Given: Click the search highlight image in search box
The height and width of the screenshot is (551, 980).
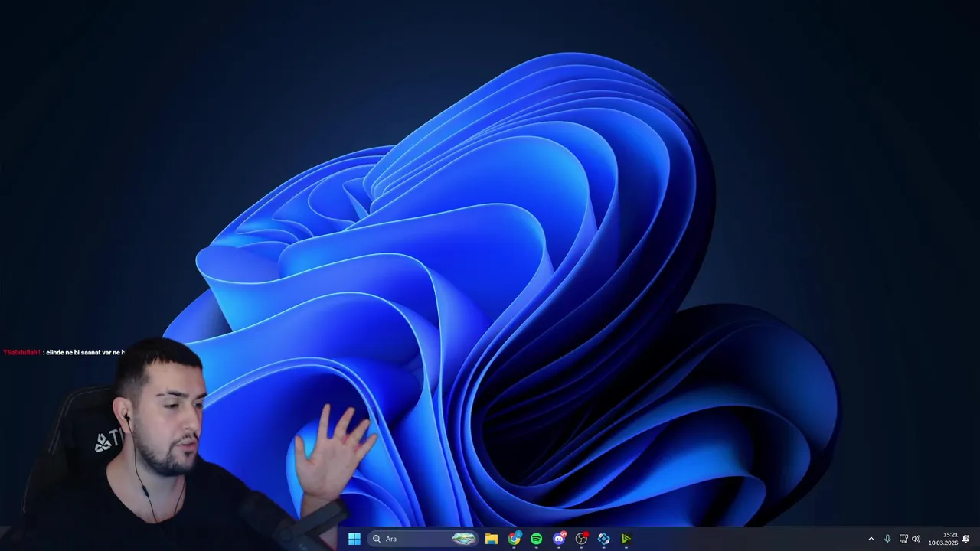Looking at the screenshot, I should (464, 539).
